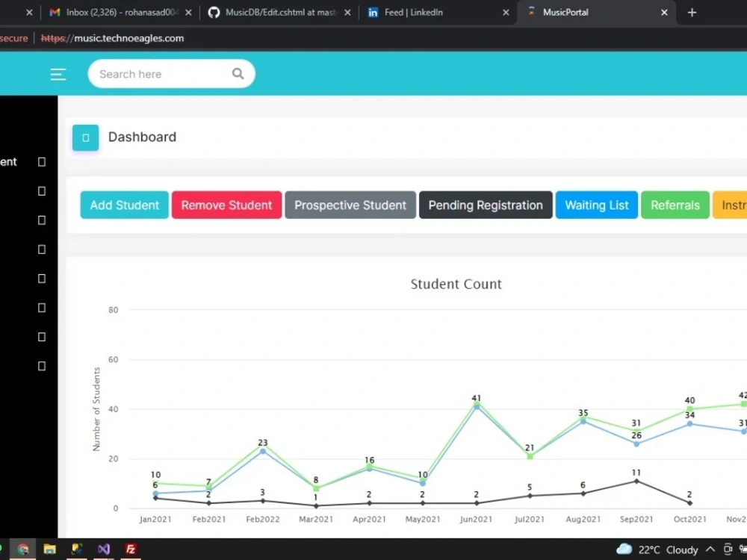Close the MusicDB GitHub tab
Screen dimensions: 747x560
(x=348, y=13)
